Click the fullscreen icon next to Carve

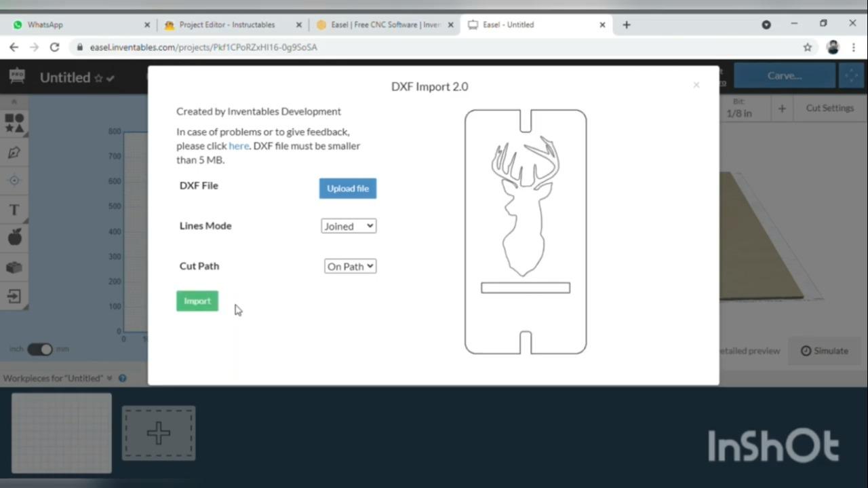coord(852,76)
